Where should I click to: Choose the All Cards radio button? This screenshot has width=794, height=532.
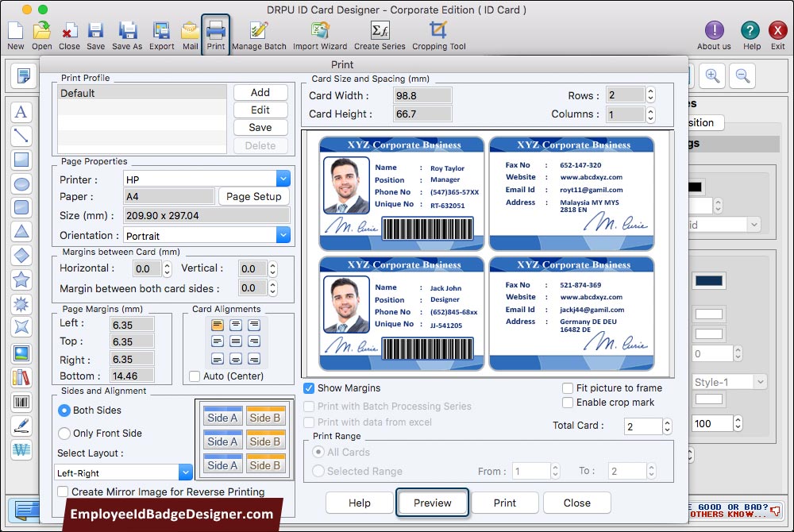tap(318, 452)
